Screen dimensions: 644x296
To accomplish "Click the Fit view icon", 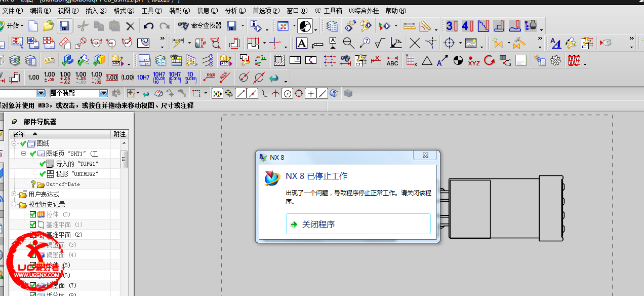I will [283, 26].
